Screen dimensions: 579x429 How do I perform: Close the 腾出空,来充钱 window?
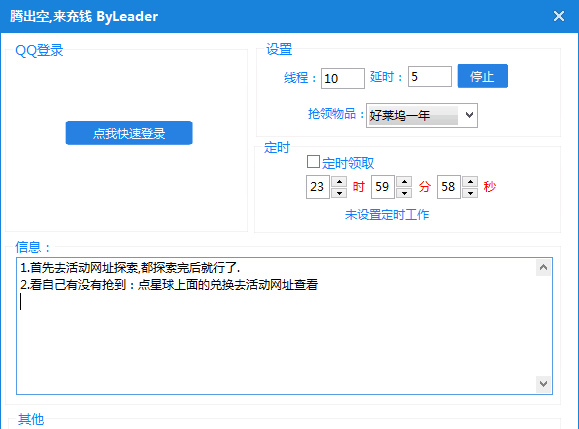[x=559, y=16]
